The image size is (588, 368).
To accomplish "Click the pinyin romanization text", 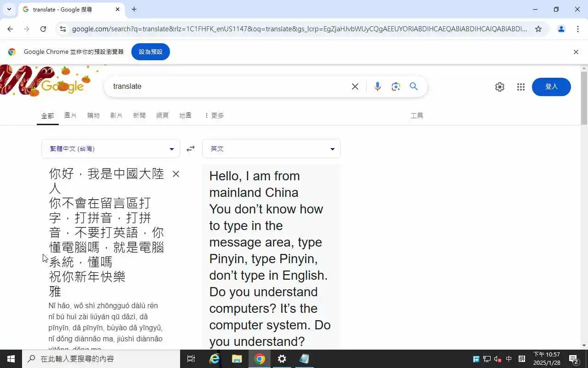I will 106,327.
